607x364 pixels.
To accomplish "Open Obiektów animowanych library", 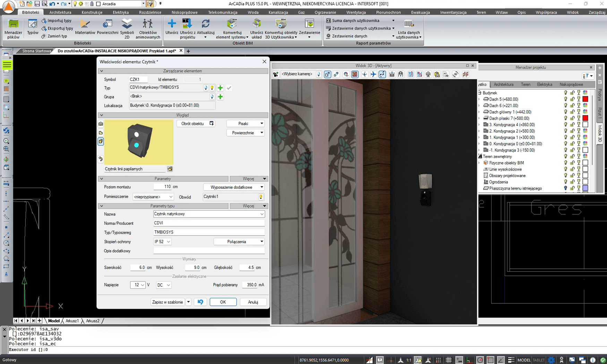I will [148, 29].
